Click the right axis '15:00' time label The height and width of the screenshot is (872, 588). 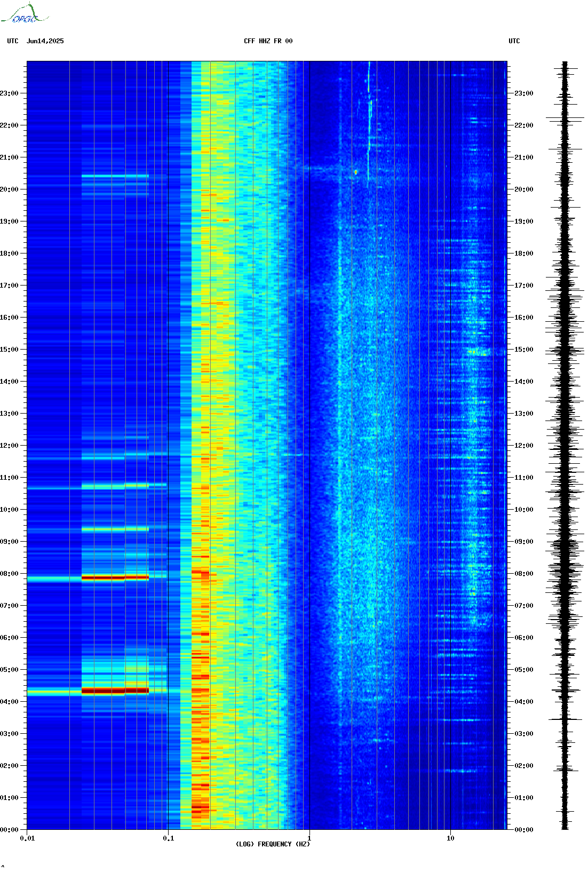(524, 350)
